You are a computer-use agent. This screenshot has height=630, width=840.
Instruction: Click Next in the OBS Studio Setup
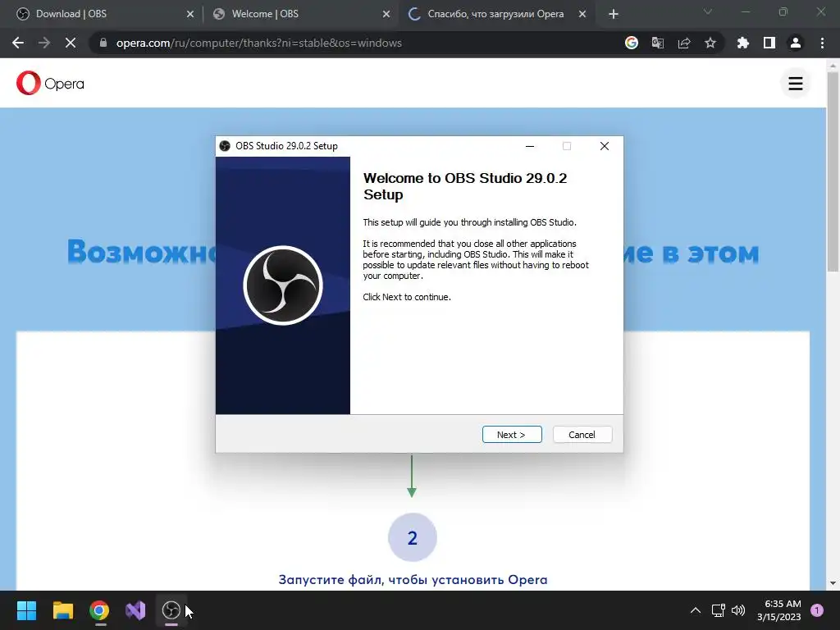(512, 435)
